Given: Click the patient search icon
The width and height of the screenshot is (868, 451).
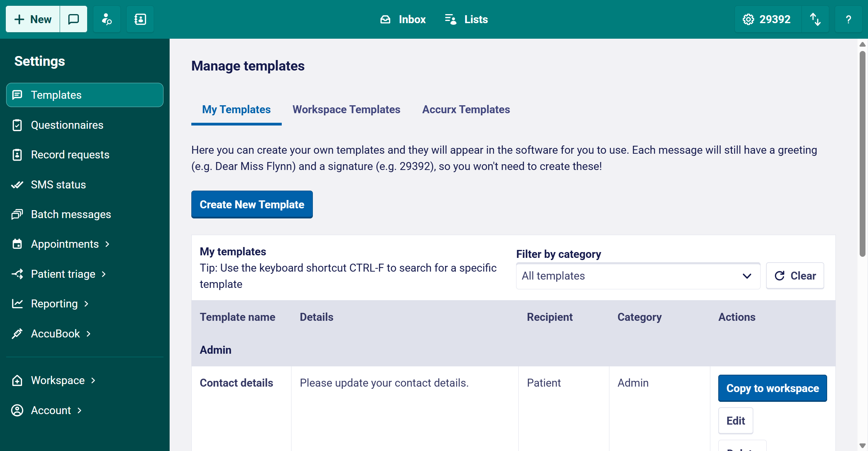Looking at the screenshot, I should (107, 19).
